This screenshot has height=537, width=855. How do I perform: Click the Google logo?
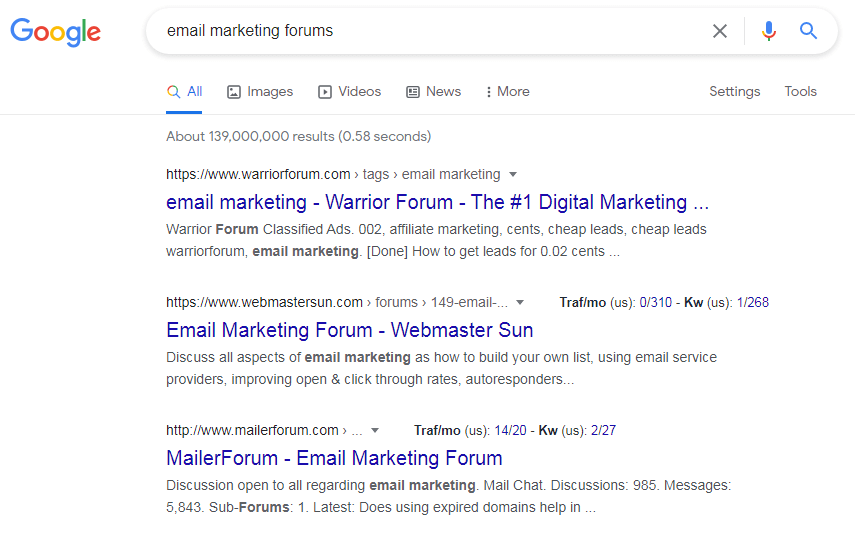tap(56, 32)
